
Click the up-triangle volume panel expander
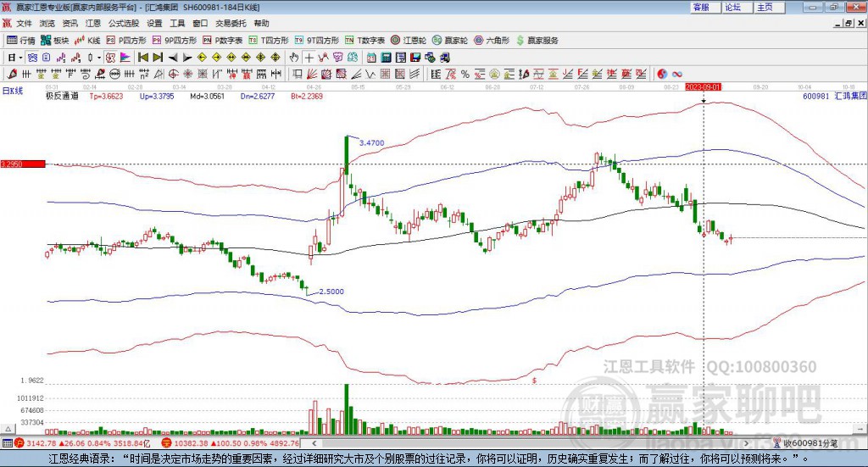[8, 429]
